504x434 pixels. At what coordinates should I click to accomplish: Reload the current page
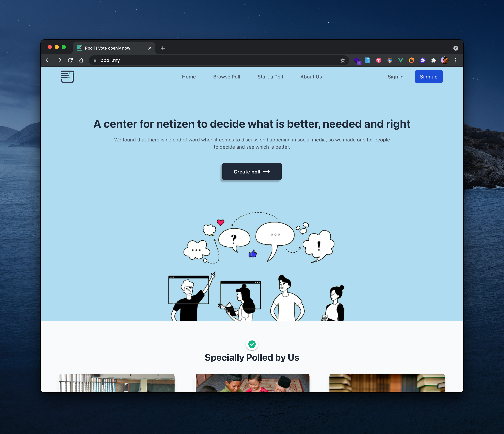[70, 60]
